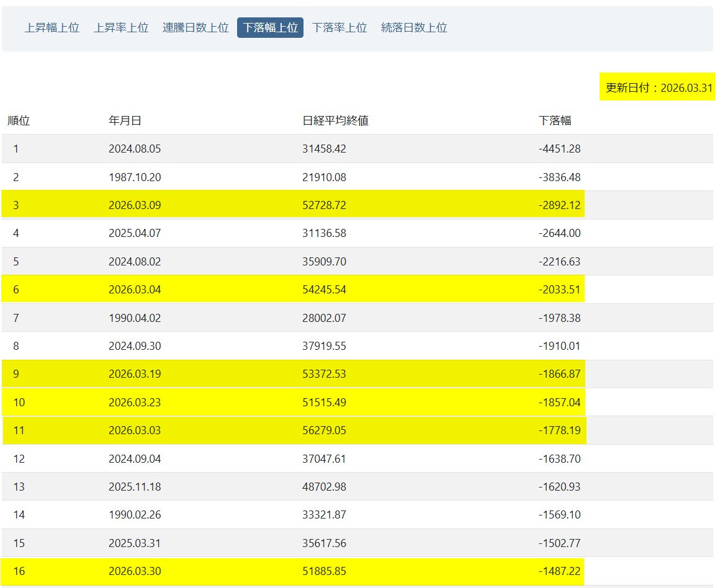The height and width of the screenshot is (588, 715).
Task: Click the 日経平均終値 column header
Action: coord(335,121)
